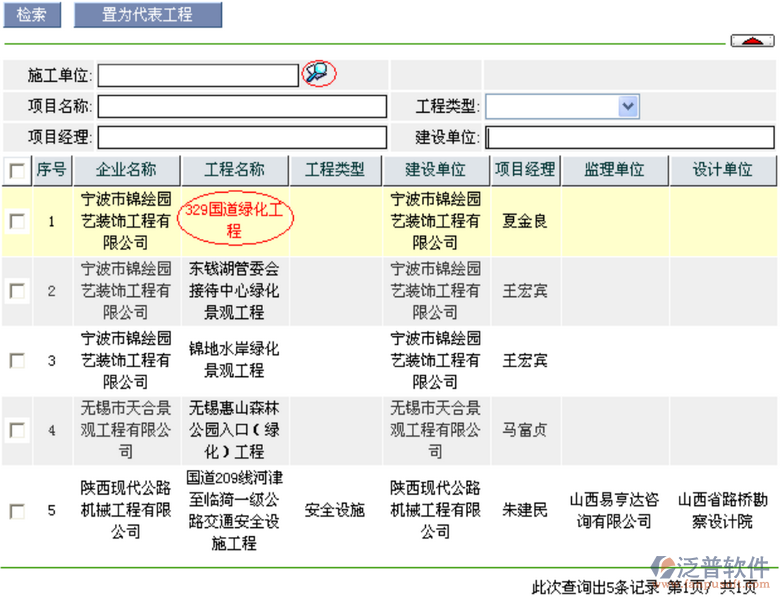Image resolution: width=780 pixels, height=600 pixels.
Task: Open the 工程类型 dropdown
Action: [x=563, y=106]
